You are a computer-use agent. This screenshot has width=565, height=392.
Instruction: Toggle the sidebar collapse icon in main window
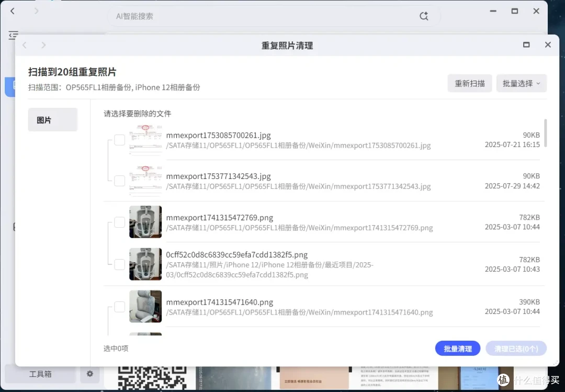[13, 35]
